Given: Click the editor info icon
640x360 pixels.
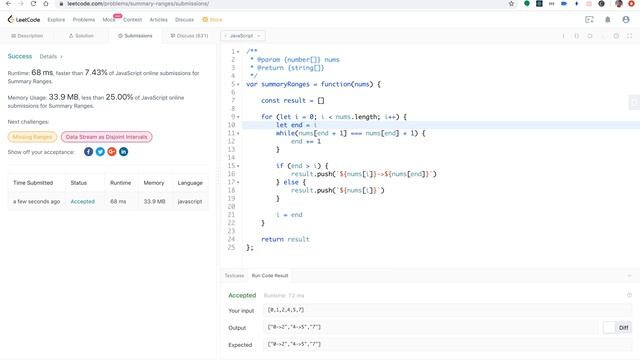Looking at the screenshot, I should (x=563, y=36).
